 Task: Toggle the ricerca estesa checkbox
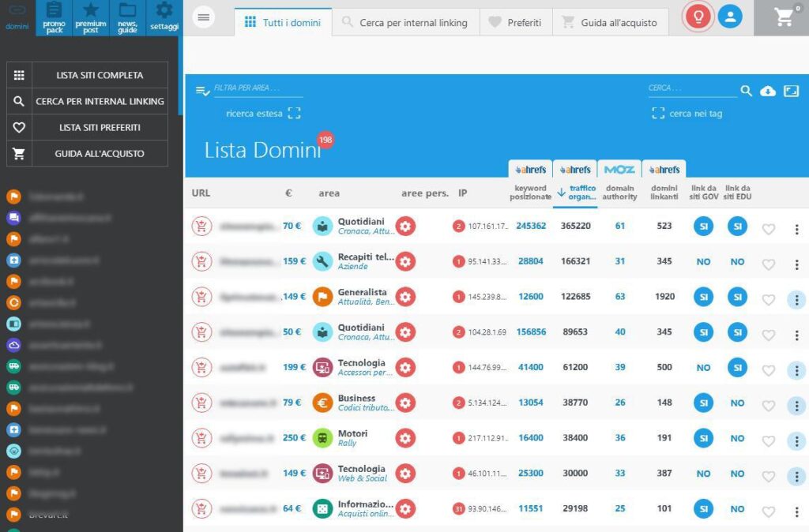pyautogui.click(x=294, y=114)
